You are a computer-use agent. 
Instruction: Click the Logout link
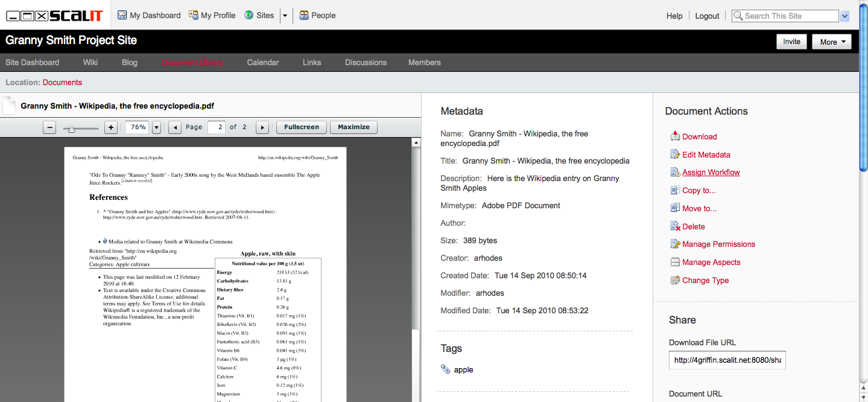pos(707,16)
